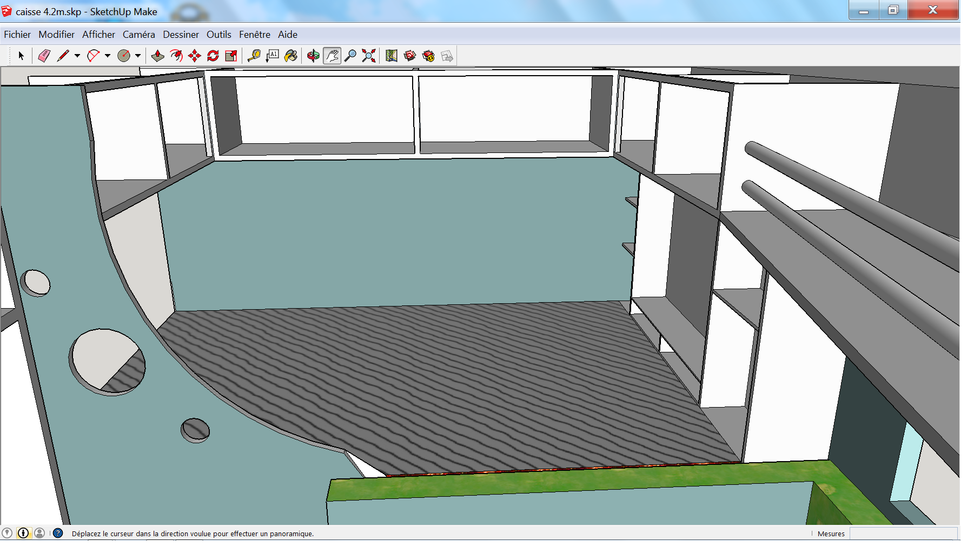Image resolution: width=967 pixels, height=560 pixels.
Task: Open the Fenêtre menu
Action: [254, 35]
